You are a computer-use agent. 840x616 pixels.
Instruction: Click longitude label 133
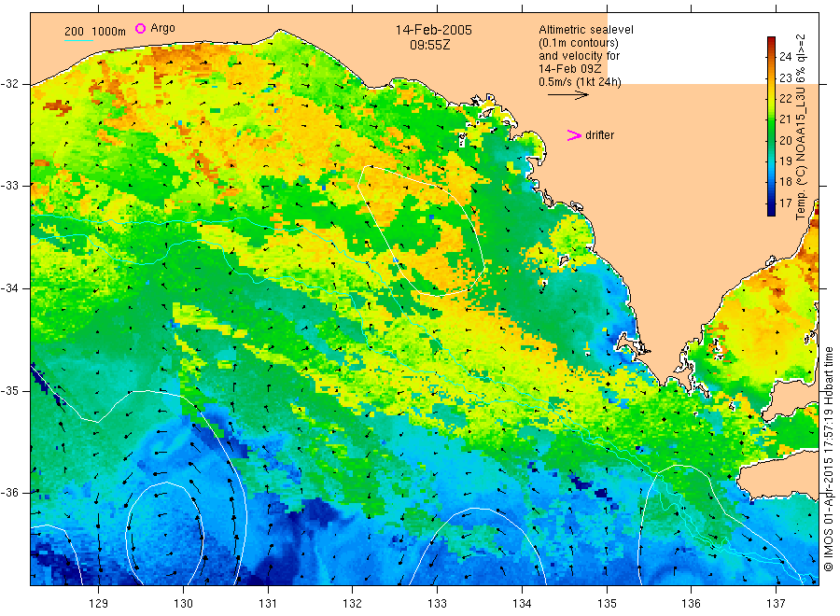pyautogui.click(x=437, y=604)
